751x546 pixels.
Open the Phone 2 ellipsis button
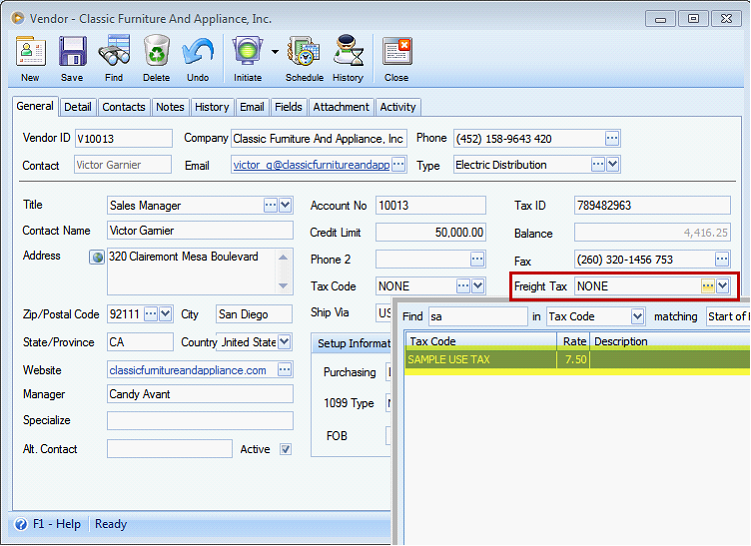(x=477, y=259)
